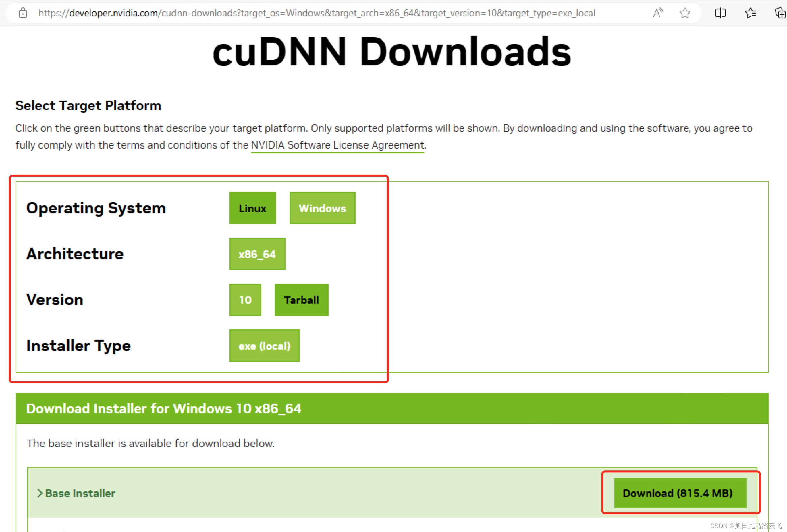Click the Installer Type row label

(x=79, y=346)
